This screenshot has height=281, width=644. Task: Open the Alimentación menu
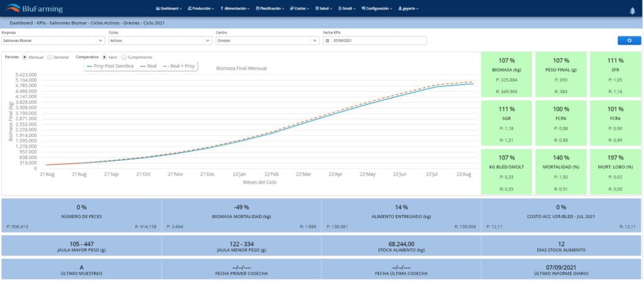236,9
